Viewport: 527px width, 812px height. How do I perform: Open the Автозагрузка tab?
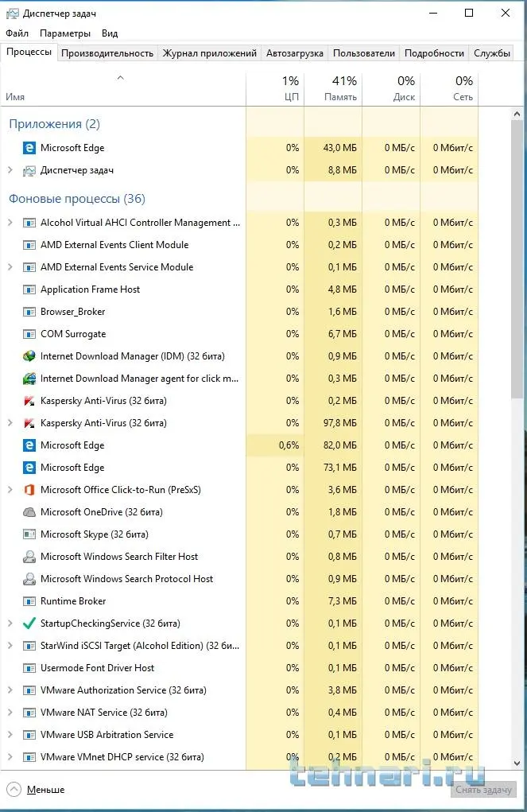[x=295, y=53]
